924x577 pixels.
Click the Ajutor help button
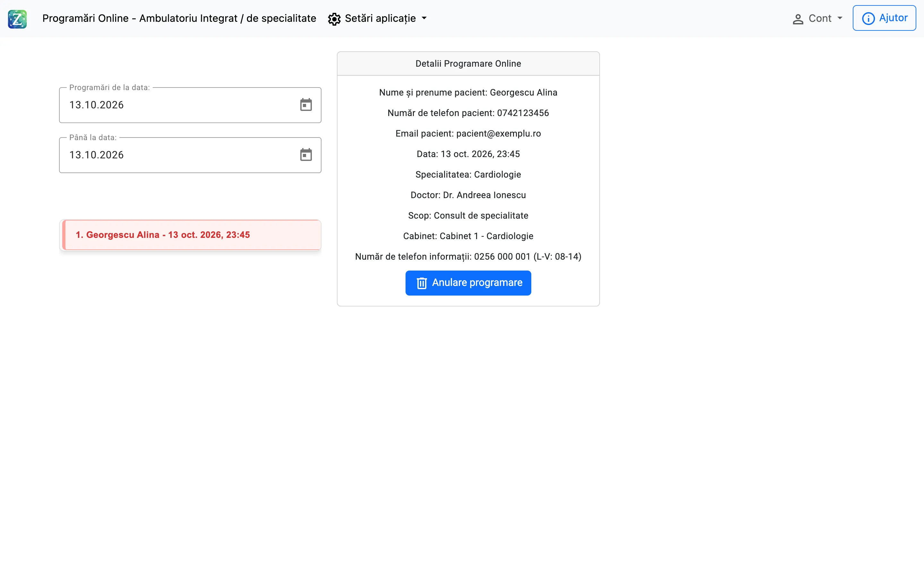click(884, 18)
